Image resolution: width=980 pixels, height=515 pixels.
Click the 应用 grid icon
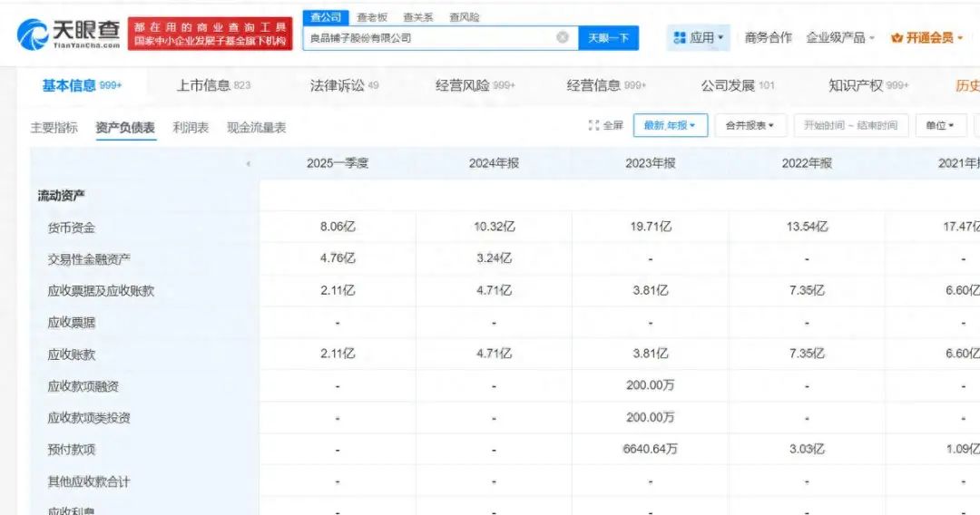point(680,38)
